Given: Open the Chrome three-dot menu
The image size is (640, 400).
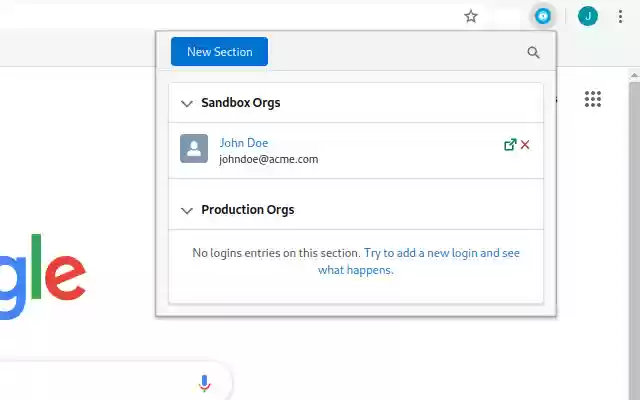Looking at the screenshot, I should click(x=620, y=16).
